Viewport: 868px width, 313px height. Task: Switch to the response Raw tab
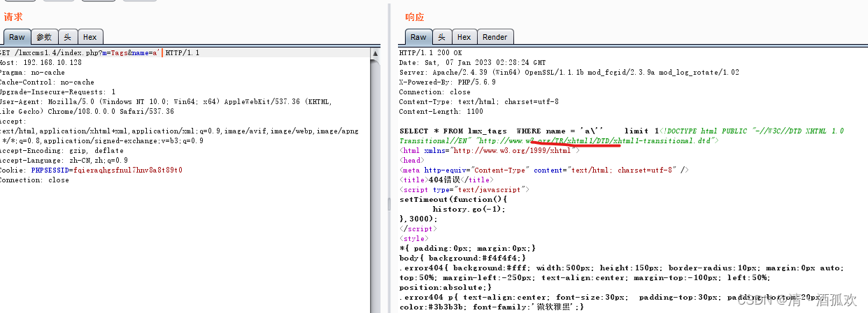click(418, 37)
